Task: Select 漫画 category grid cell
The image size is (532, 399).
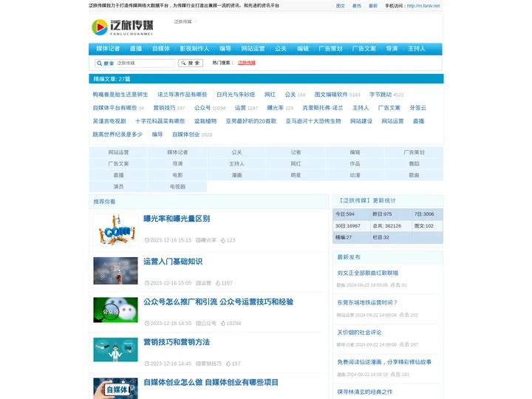Action: point(236,175)
